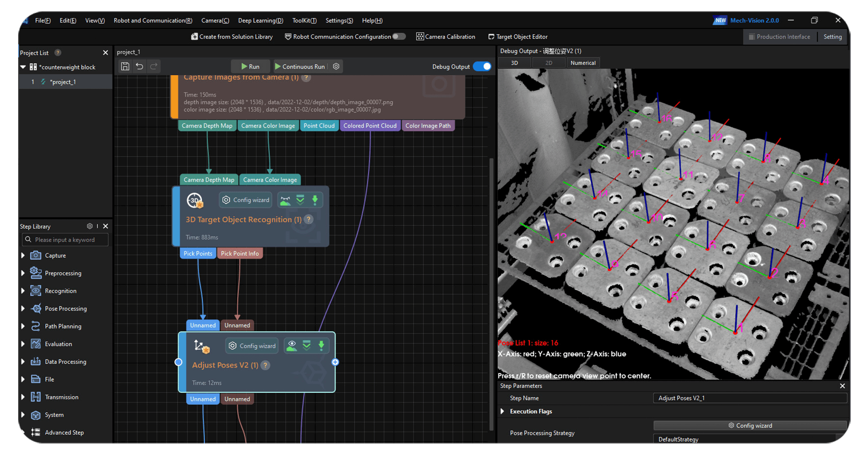Toggle the Debug Output switch
The height and width of the screenshot is (453, 868).
[482, 67]
